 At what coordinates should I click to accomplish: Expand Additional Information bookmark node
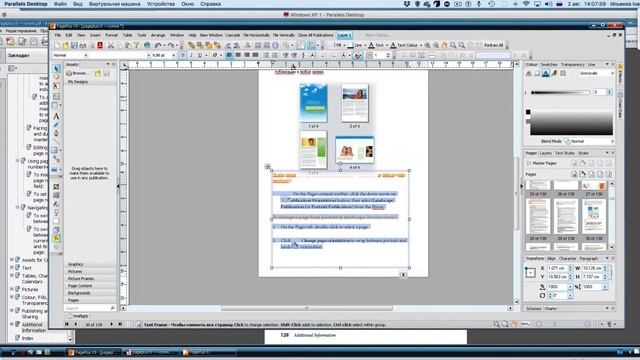(12, 324)
